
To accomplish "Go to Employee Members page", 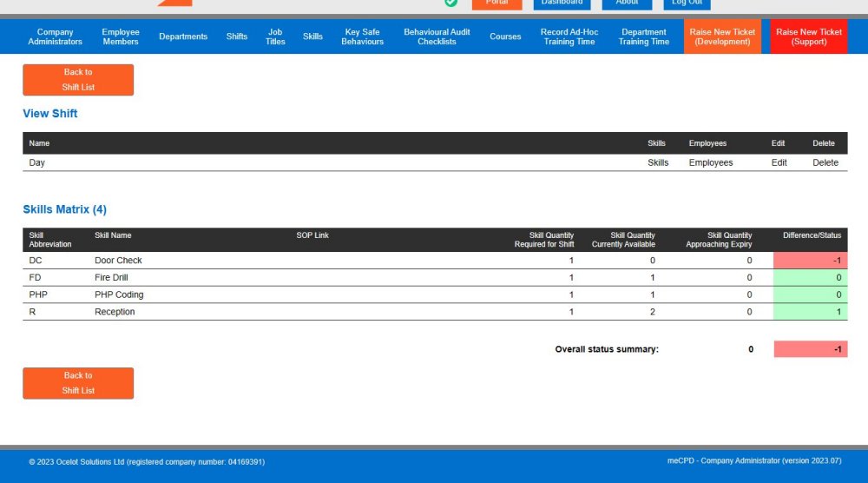I will pyautogui.click(x=121, y=36).
